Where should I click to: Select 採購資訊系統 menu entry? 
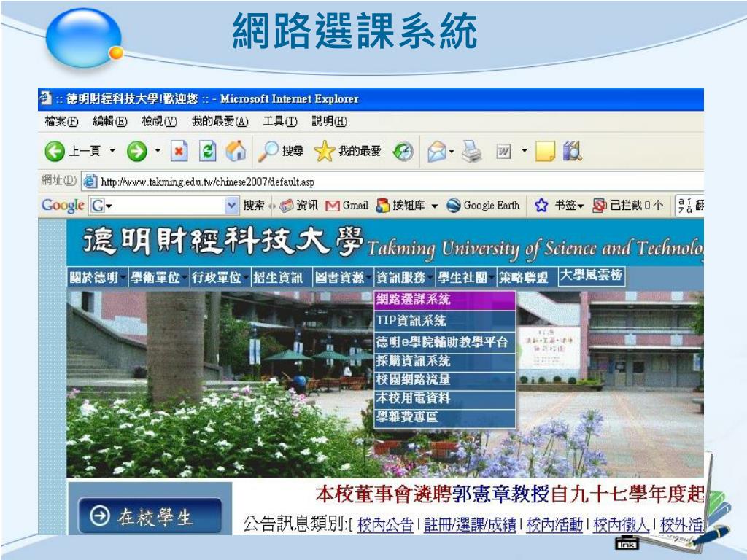tap(444, 361)
